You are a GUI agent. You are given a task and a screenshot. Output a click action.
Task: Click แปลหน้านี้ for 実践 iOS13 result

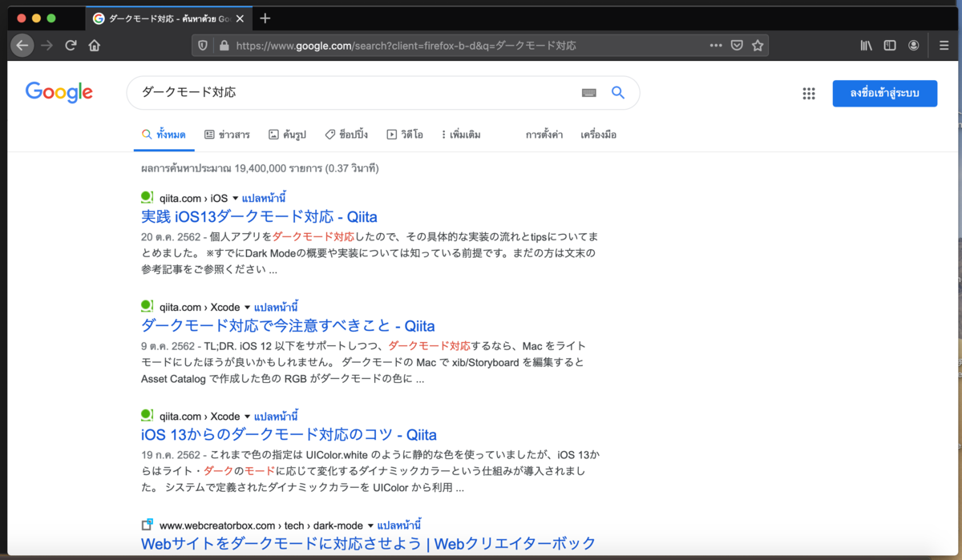click(x=265, y=198)
